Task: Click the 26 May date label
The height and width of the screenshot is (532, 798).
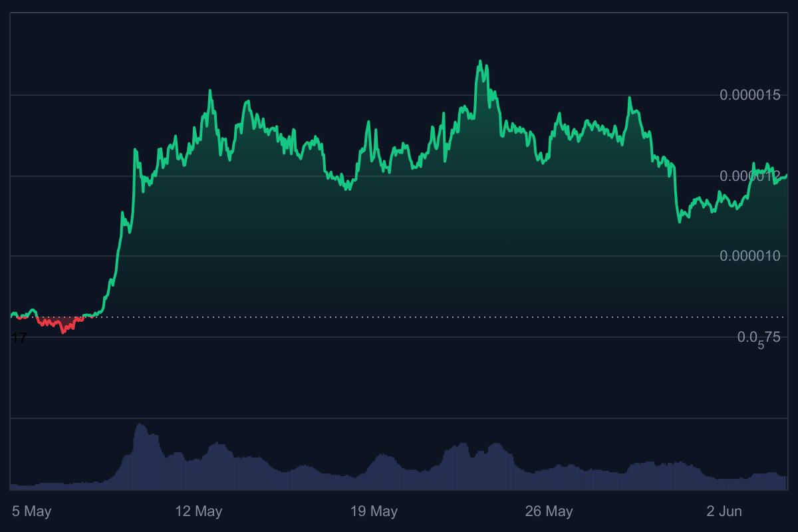Action: (549, 511)
